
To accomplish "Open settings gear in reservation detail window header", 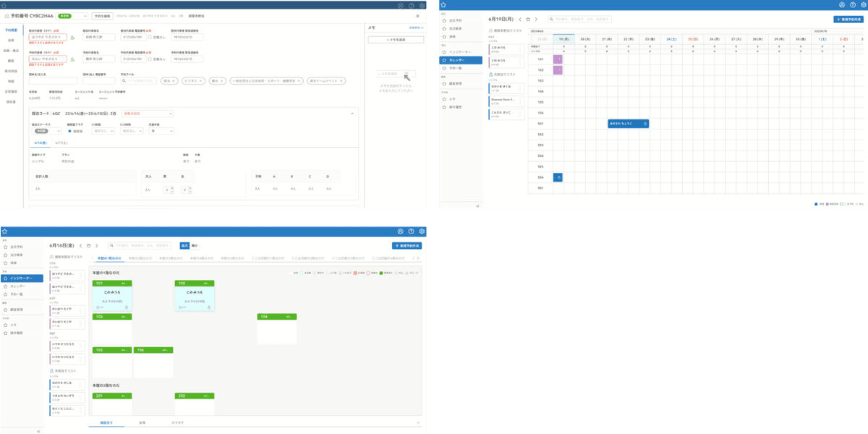I will 422,6.
